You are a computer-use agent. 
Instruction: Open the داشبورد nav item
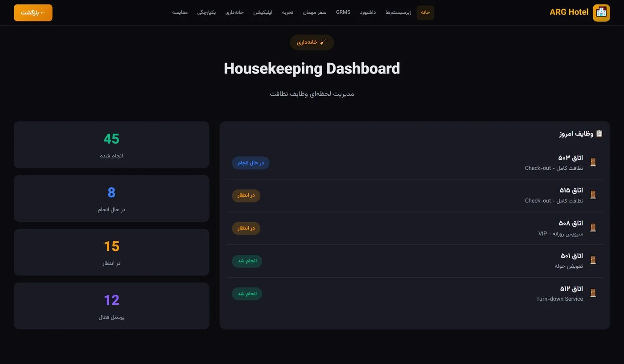coord(368,12)
